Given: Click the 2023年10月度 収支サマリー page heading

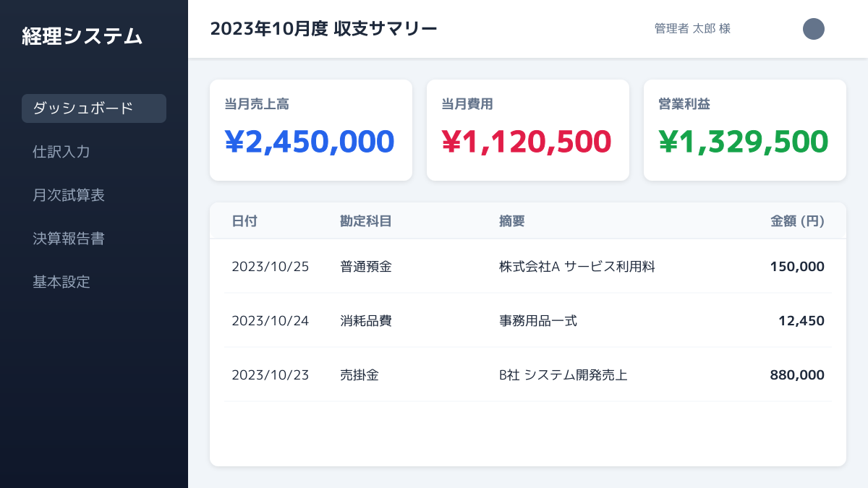Looking at the screenshot, I should [323, 29].
